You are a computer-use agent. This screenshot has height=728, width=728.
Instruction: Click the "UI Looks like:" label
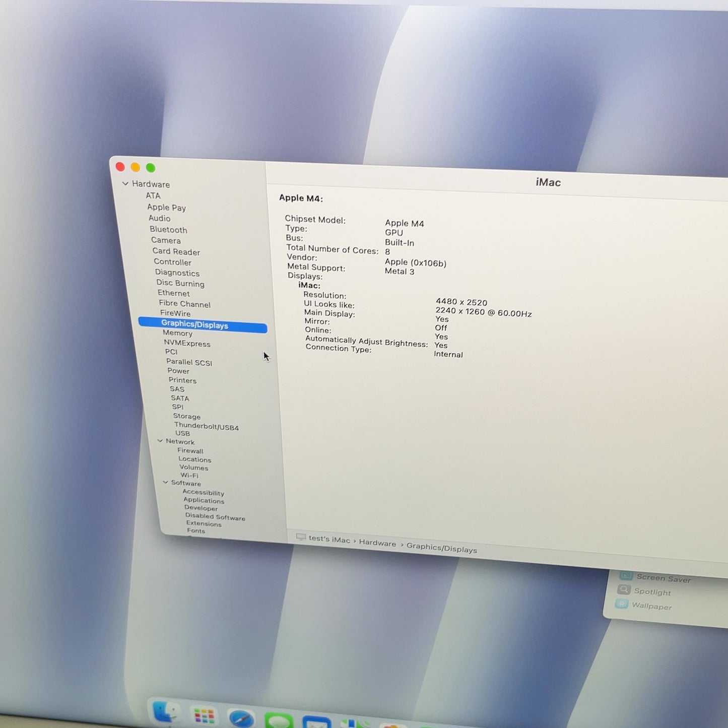[329, 304]
